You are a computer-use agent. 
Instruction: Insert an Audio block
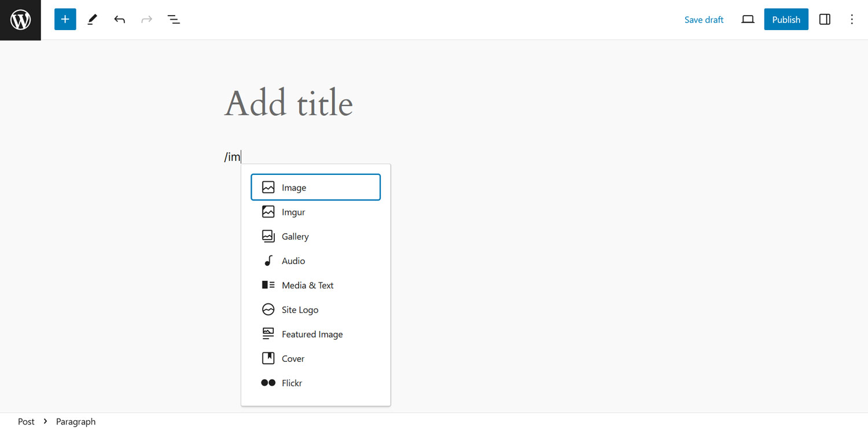pos(315,261)
